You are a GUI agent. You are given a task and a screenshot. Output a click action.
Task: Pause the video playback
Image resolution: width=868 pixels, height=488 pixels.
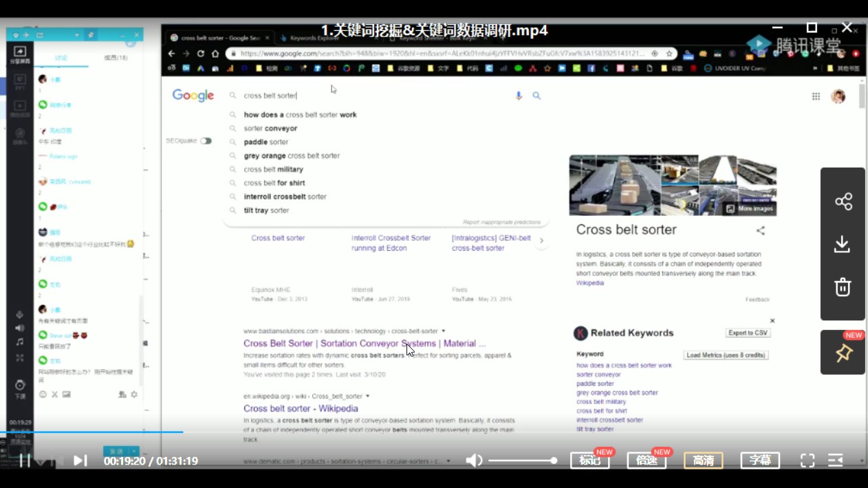click(x=25, y=461)
